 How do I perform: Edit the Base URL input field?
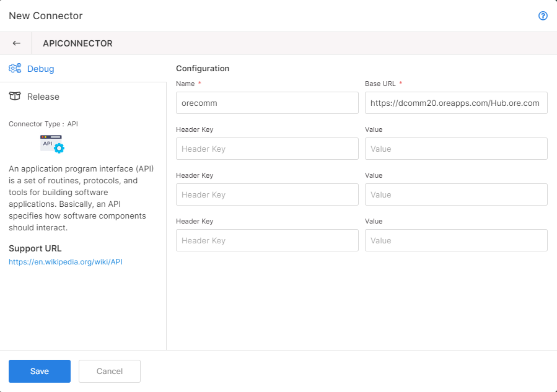pyautogui.click(x=456, y=103)
